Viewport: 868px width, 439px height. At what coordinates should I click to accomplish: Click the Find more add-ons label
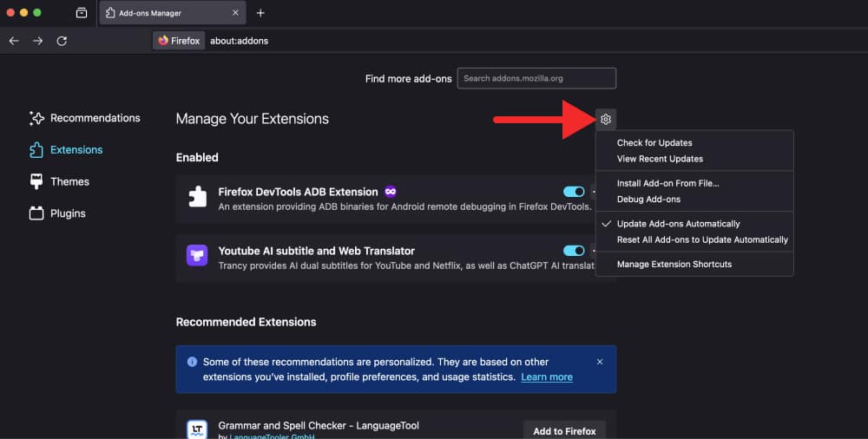408,79
